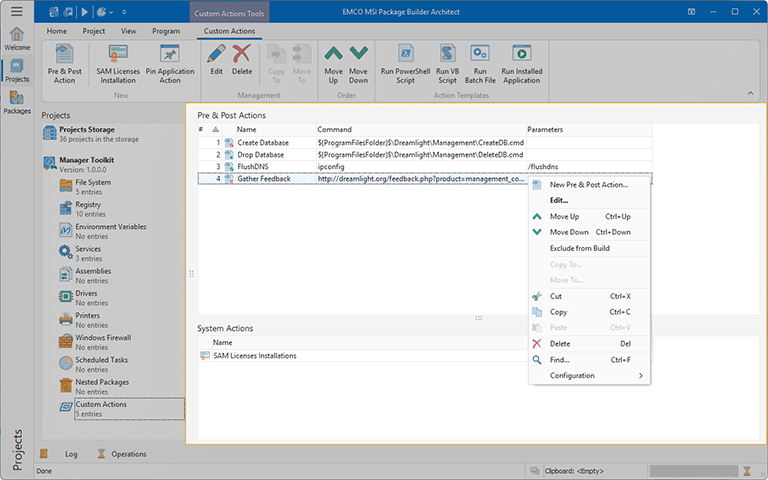Choose the Run Batch File template icon
This screenshot has height=480, width=768.
tap(479, 64)
